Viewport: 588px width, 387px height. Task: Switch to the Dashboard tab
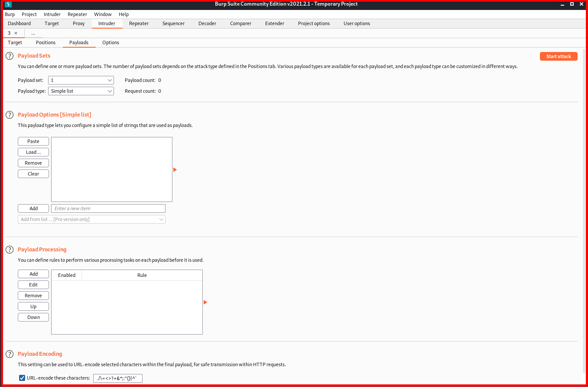19,23
